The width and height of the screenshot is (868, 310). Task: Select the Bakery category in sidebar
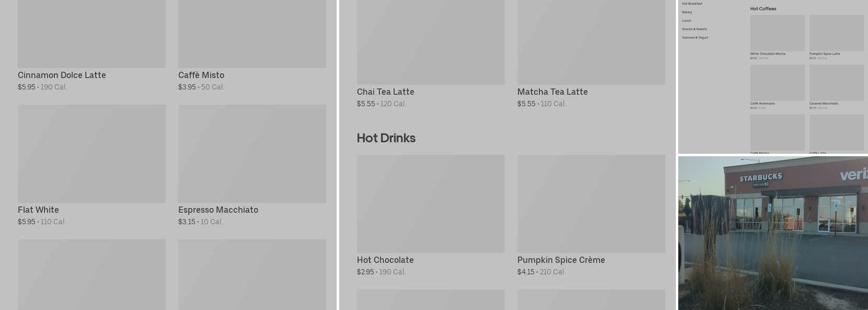click(x=687, y=12)
